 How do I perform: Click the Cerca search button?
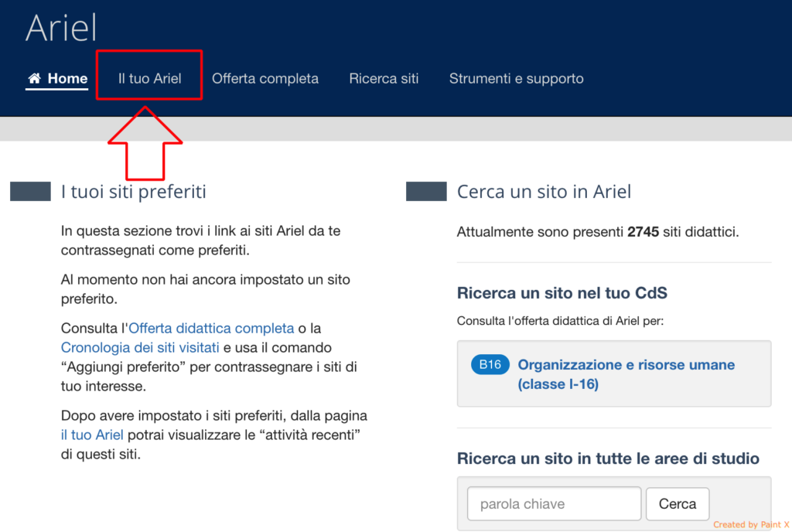click(x=678, y=503)
